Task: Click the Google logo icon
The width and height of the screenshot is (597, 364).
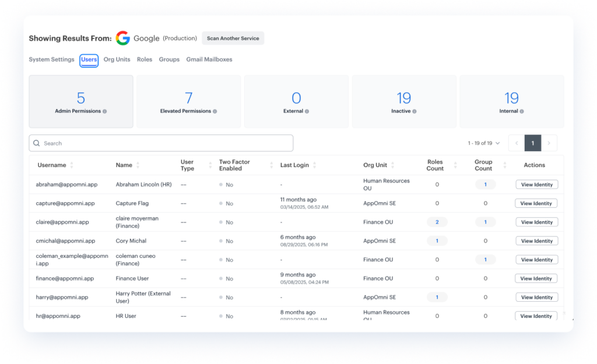Action: click(122, 38)
